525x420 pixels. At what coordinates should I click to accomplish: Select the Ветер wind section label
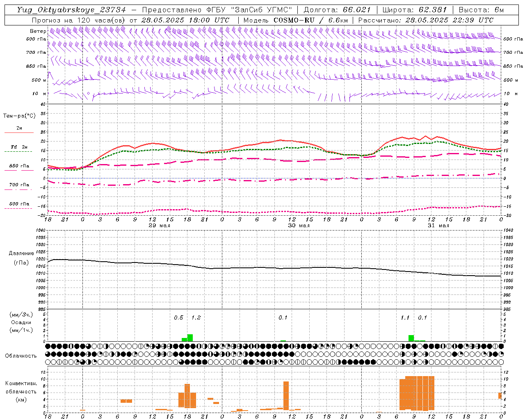(38, 31)
